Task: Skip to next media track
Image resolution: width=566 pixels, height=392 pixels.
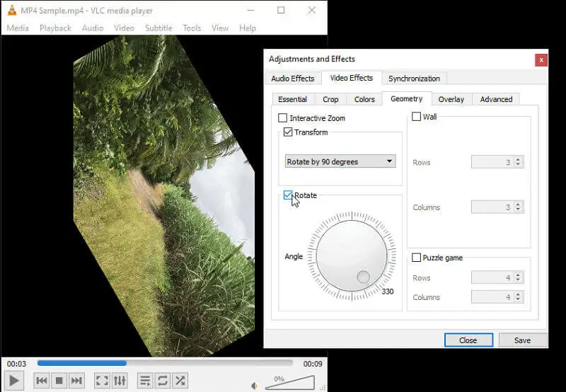Action: [x=77, y=381]
